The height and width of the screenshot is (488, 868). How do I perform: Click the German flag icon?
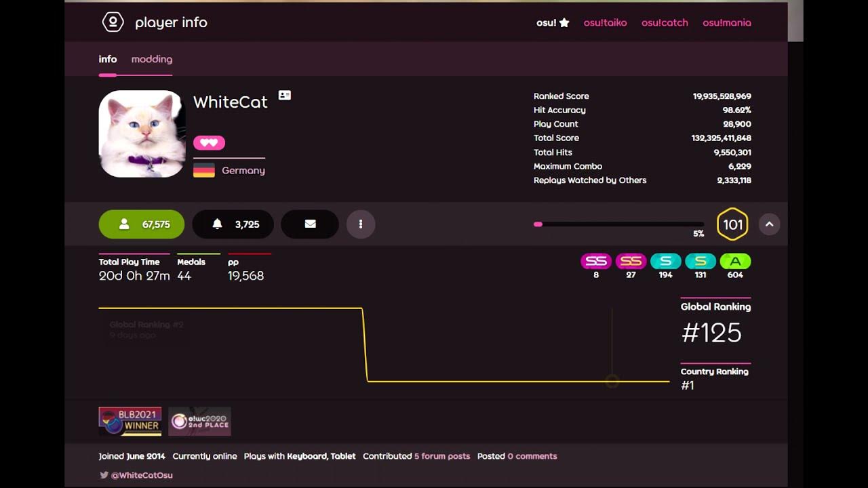point(204,170)
